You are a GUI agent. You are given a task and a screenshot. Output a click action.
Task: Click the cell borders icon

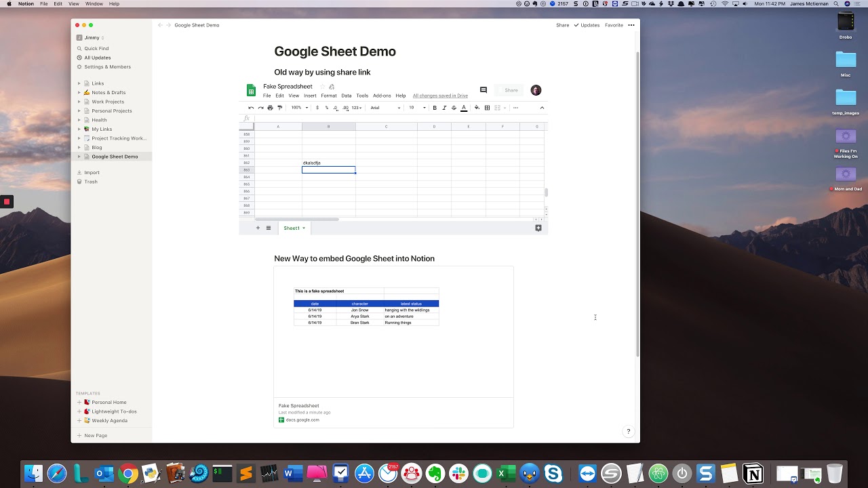point(487,108)
